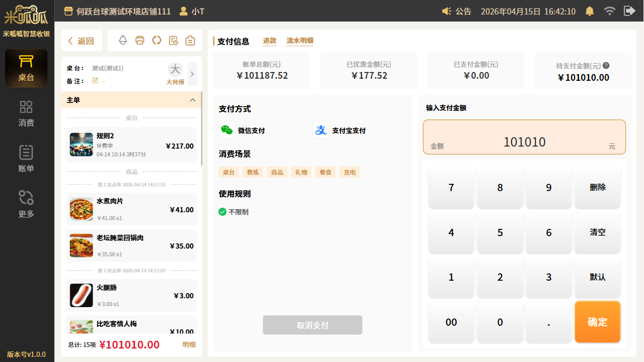Image resolution: width=644 pixels, height=362 pixels.
Task: Click the 金额 payment amount input field
Action: pos(524,137)
